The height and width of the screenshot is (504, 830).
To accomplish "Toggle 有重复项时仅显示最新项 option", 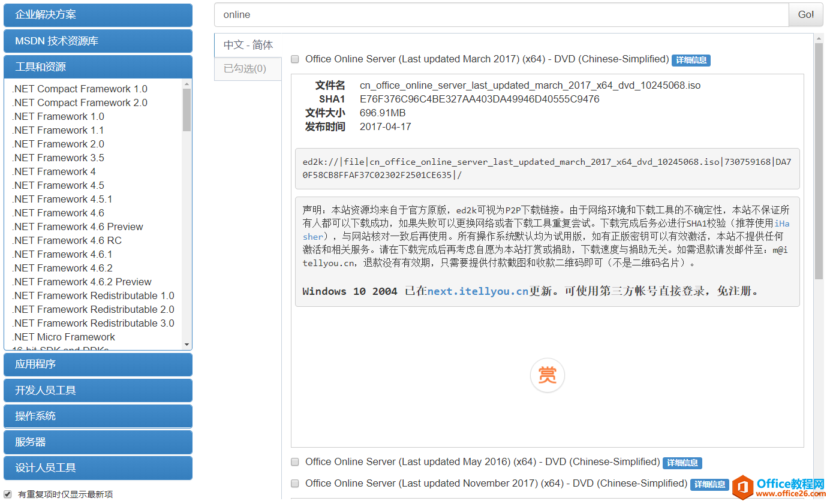I will 6,494.
